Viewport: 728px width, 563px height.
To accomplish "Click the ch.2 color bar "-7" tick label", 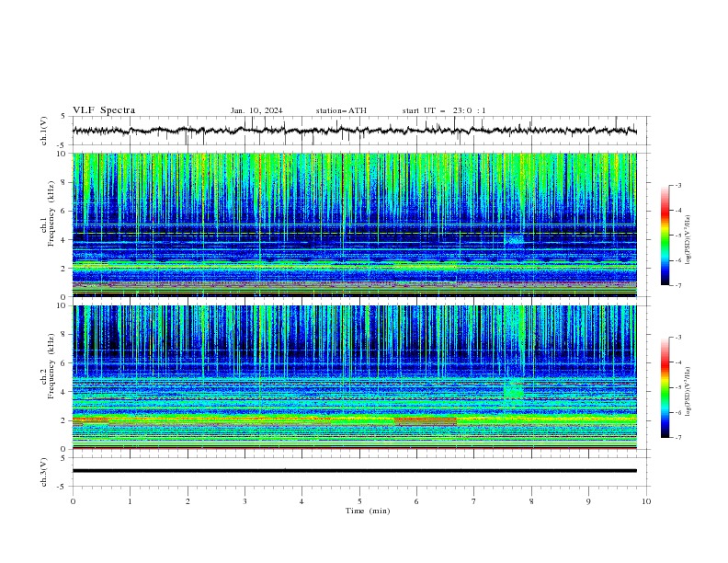I will pyautogui.click(x=677, y=438).
